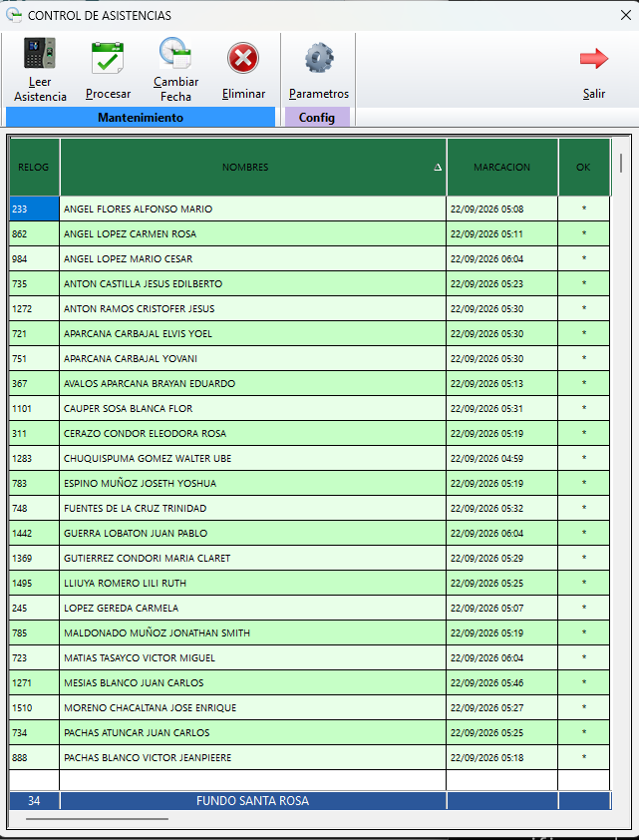Select row CHUQUISPUMA GOMEZ WALTER UBE
The image size is (639, 840).
tap(309, 458)
